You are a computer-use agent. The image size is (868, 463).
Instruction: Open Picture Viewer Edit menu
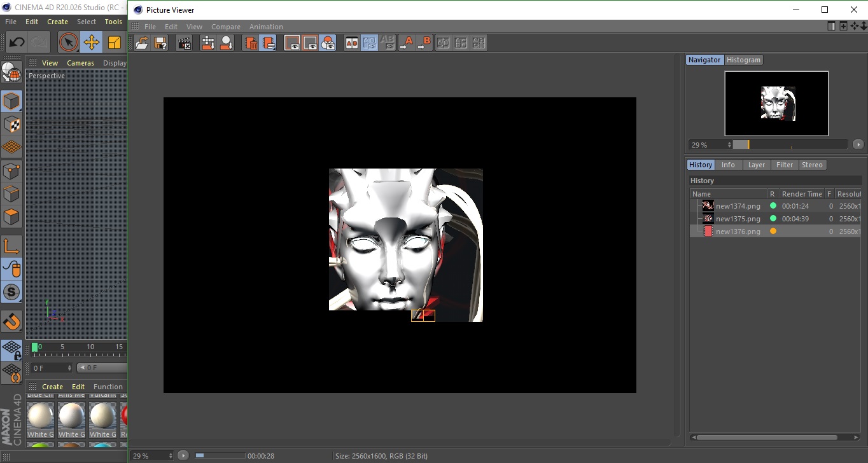[x=171, y=27]
